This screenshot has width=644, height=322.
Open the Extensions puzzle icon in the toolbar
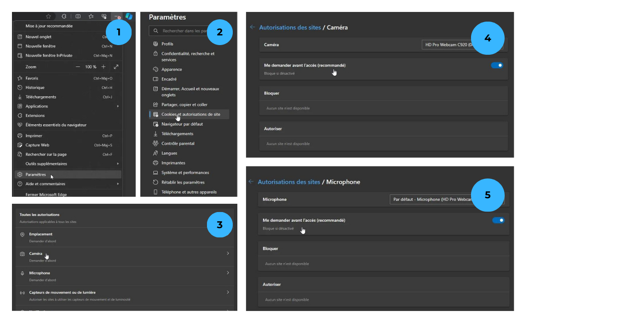click(x=64, y=16)
